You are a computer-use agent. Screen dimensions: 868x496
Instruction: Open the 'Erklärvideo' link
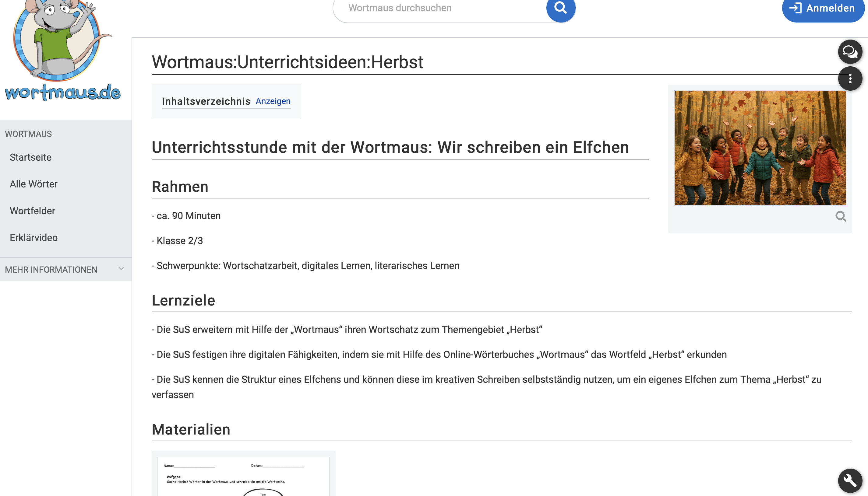pyautogui.click(x=34, y=237)
